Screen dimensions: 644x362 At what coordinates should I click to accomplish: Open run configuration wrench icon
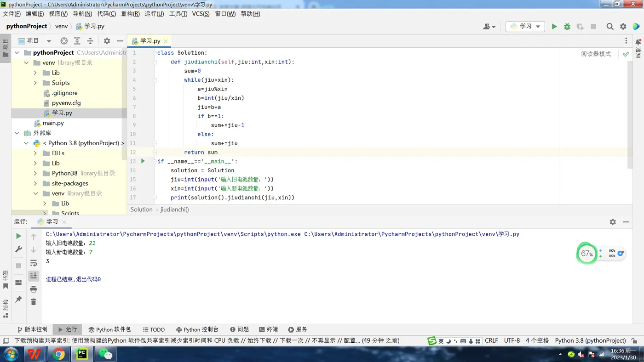18,249
